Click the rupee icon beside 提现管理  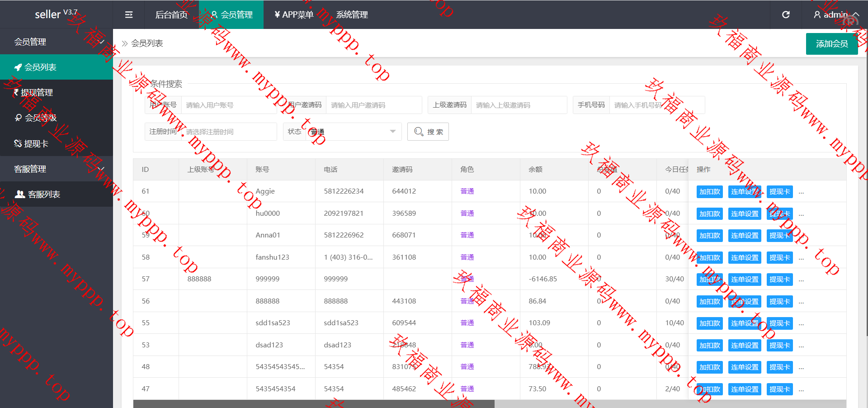pos(16,93)
